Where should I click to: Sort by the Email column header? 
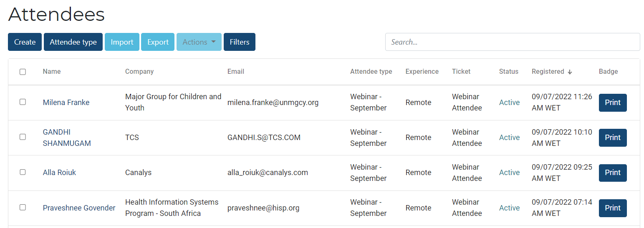(x=236, y=72)
